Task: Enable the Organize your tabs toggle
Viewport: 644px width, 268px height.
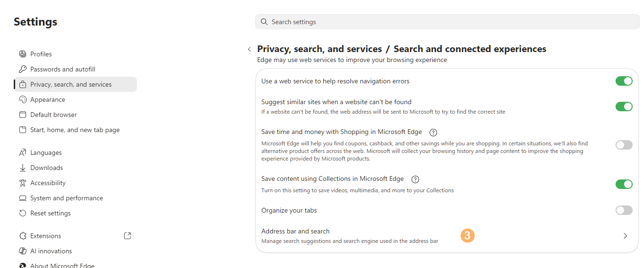Action: click(x=624, y=210)
